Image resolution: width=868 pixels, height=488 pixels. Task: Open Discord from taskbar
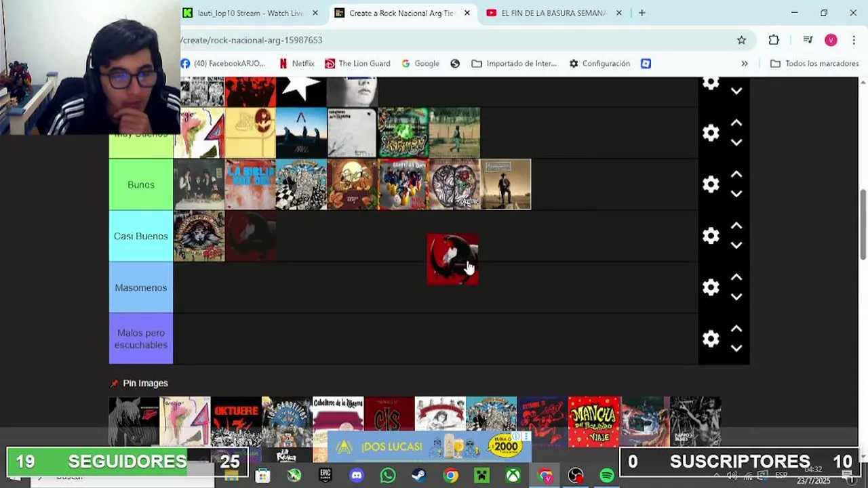pyautogui.click(x=357, y=476)
